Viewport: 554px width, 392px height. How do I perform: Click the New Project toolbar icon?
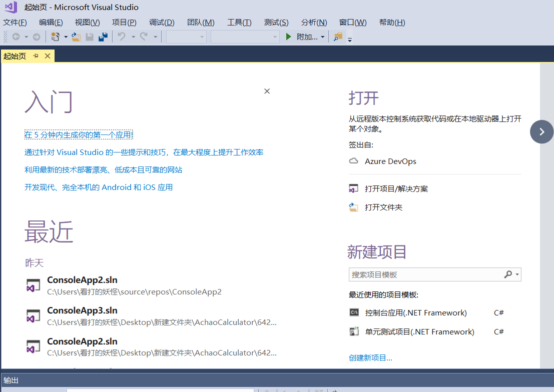point(55,36)
